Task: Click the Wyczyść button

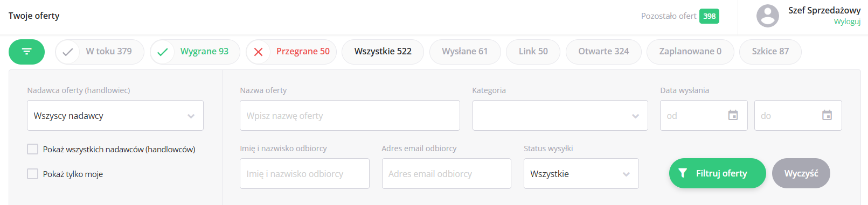Action: click(x=801, y=173)
